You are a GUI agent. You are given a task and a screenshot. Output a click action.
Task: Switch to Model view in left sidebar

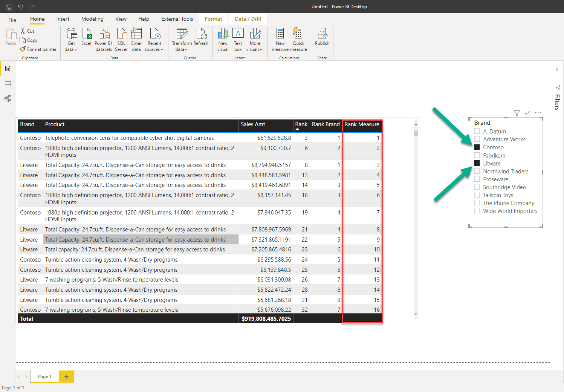[8, 99]
